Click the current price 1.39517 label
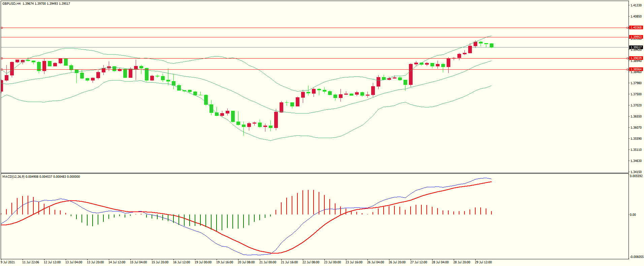Viewport: 644px width, 266px height. [636, 47]
